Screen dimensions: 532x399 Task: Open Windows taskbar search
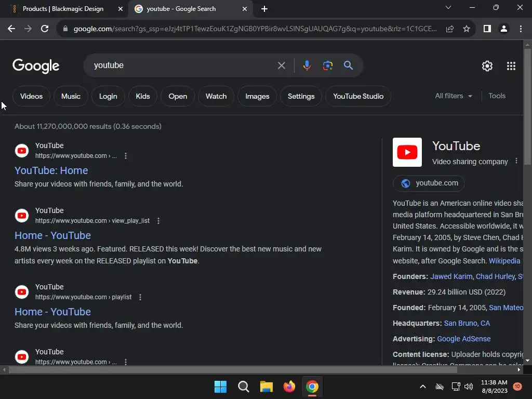coord(244,387)
